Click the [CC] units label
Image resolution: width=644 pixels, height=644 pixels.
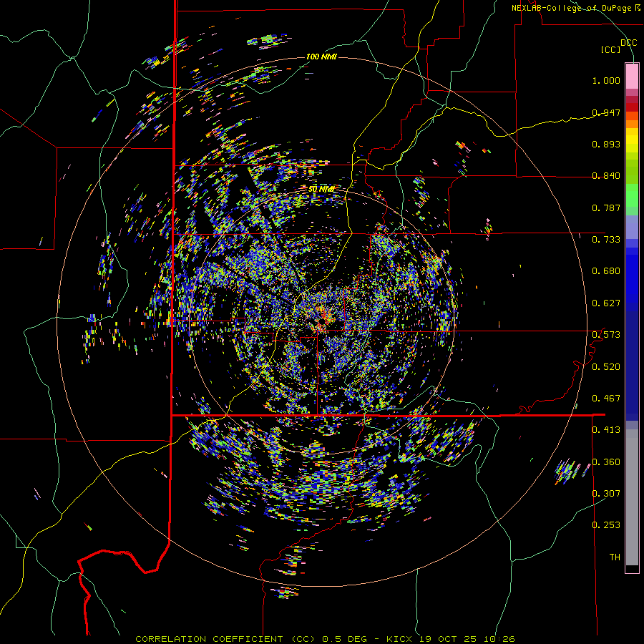click(x=611, y=49)
